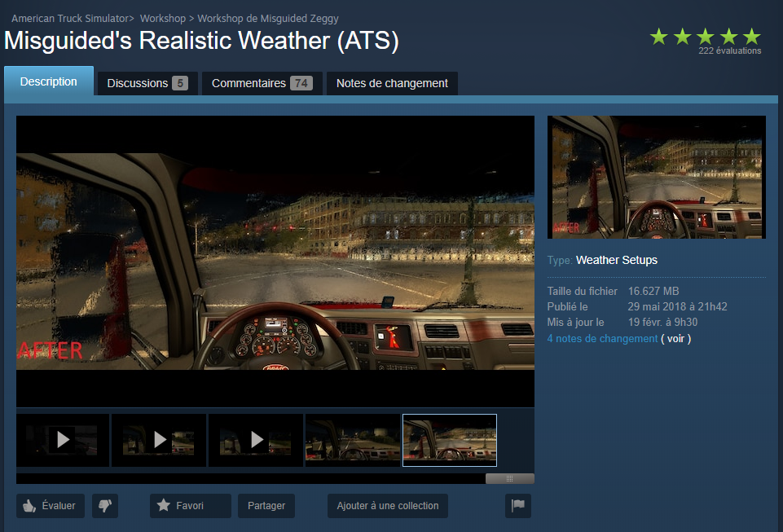Play the first video thumbnail
Viewport: 783px width, 532px height.
pos(63,440)
